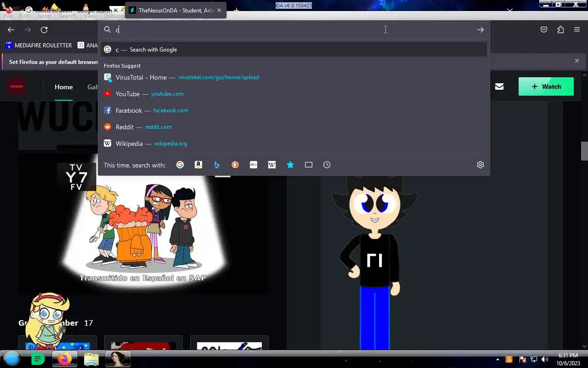Click the Watch button
Viewport: 588px width, 368px height.
[x=546, y=86]
